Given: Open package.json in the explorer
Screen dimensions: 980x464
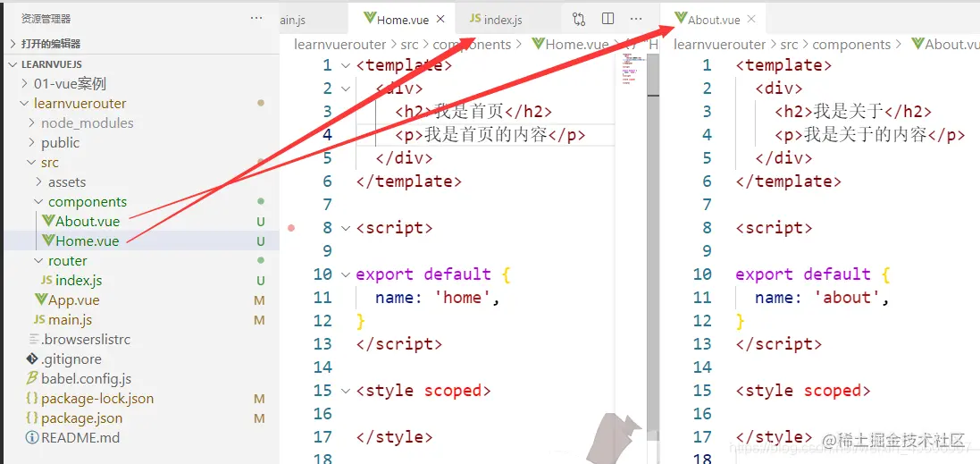Looking at the screenshot, I should click(x=140, y=418).
